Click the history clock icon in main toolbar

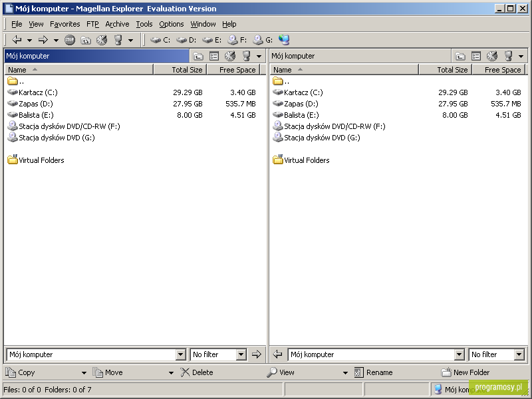tap(102, 40)
